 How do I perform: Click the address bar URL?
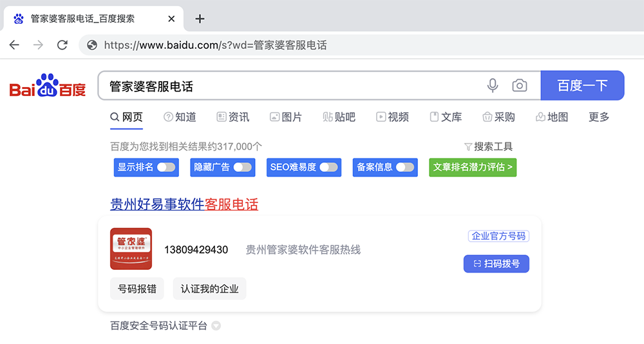[x=215, y=45]
